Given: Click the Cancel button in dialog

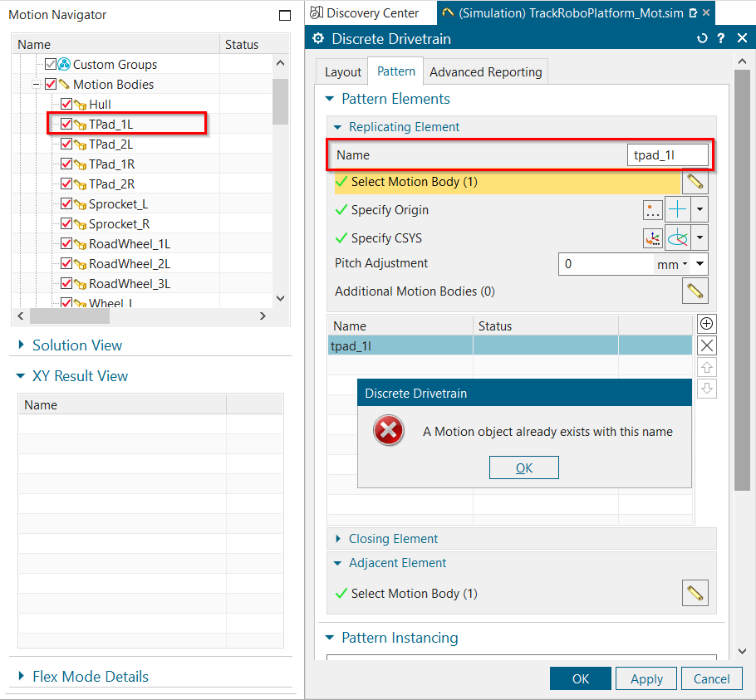Looking at the screenshot, I should (x=711, y=678).
